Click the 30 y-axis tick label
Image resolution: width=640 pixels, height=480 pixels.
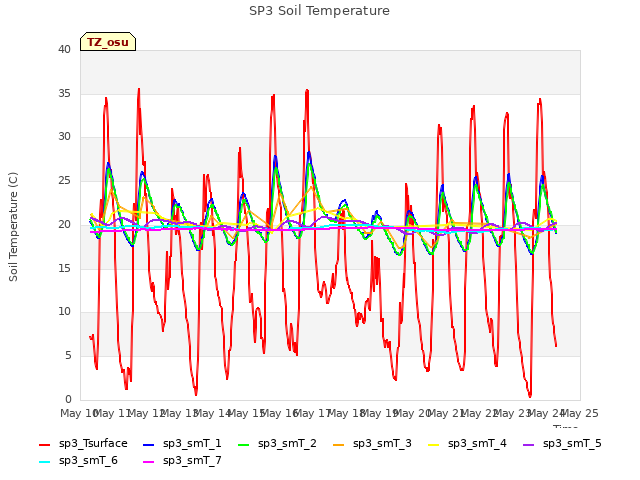click(x=64, y=137)
